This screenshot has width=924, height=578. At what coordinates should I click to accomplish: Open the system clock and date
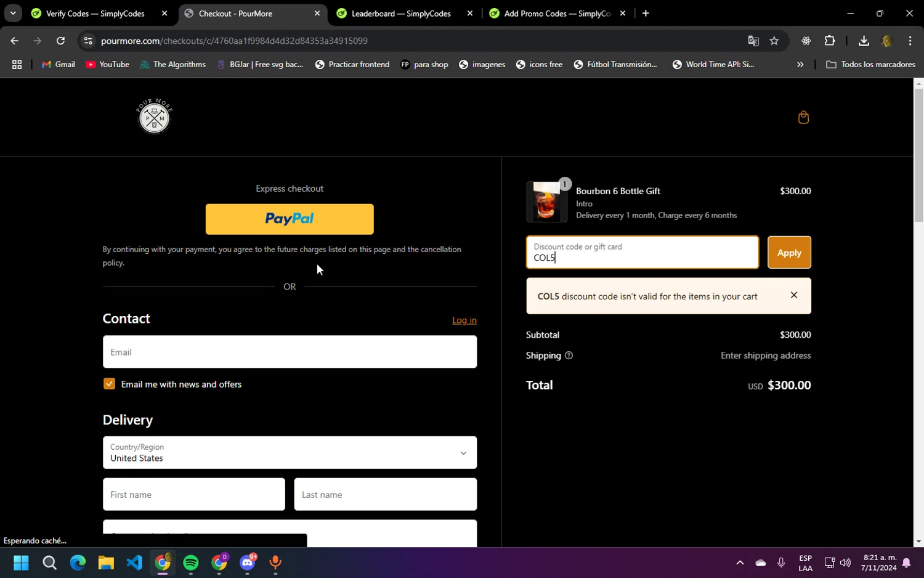(x=879, y=563)
